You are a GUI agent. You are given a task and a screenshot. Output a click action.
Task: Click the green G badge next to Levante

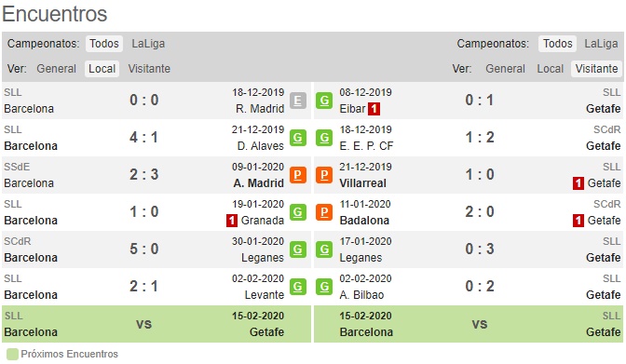click(x=298, y=287)
